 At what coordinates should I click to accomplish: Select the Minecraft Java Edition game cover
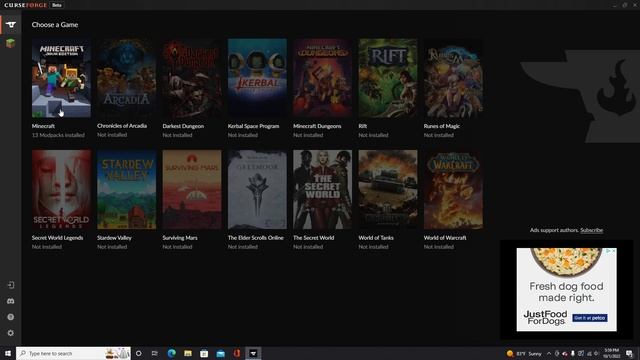point(61,78)
